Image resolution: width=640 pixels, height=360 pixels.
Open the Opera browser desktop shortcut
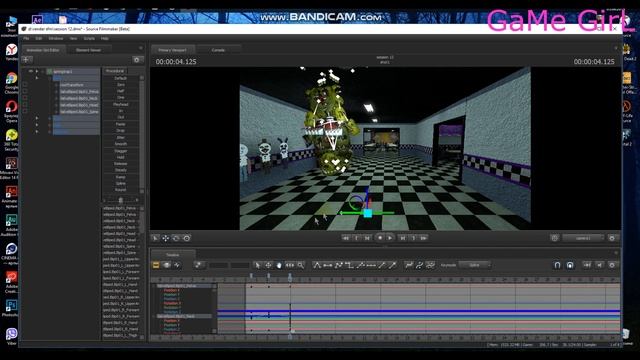point(11,111)
